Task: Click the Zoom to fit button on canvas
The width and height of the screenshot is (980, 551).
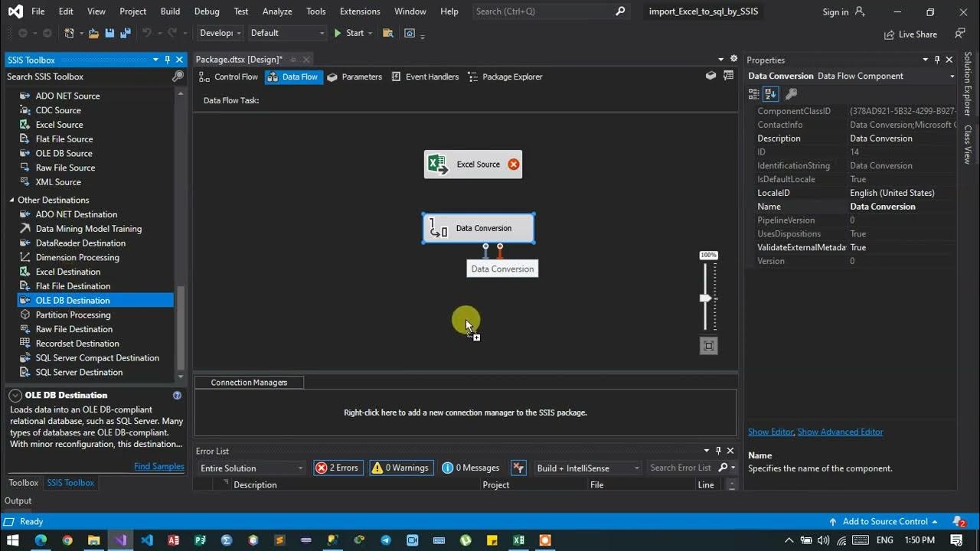Action: click(x=709, y=346)
